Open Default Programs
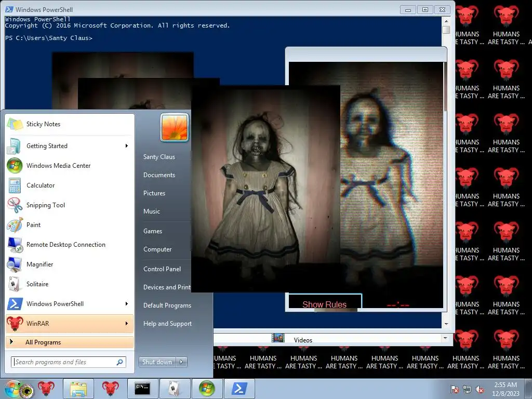 coord(167,305)
